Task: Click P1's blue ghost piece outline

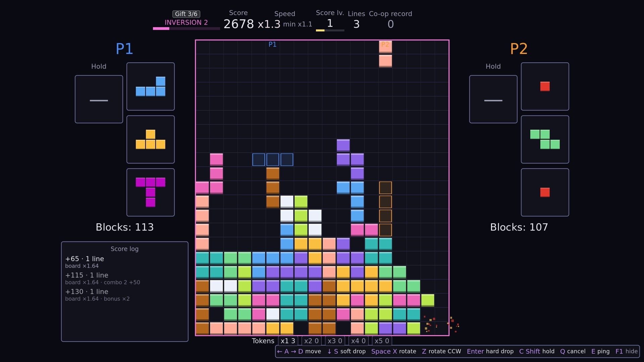Action: click(273, 160)
